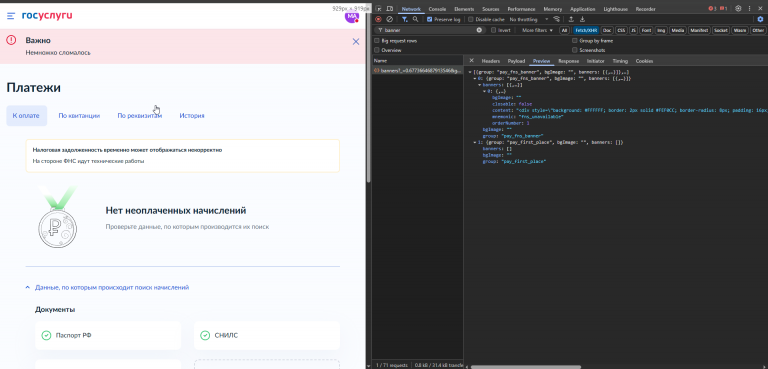The width and height of the screenshot is (768, 369).
Task: Open DevTools settings gear
Action: [738, 8]
